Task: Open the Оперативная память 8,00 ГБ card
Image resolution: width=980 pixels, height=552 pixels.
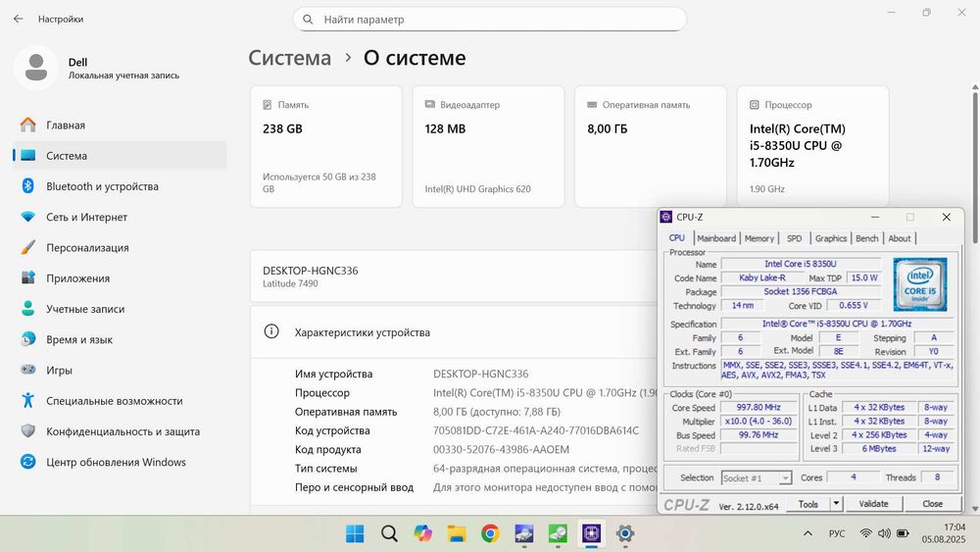Action: 651,147
